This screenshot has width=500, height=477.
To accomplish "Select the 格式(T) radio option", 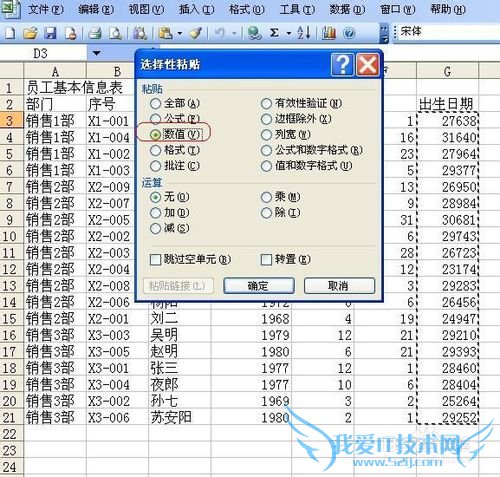I will click(x=175, y=150).
